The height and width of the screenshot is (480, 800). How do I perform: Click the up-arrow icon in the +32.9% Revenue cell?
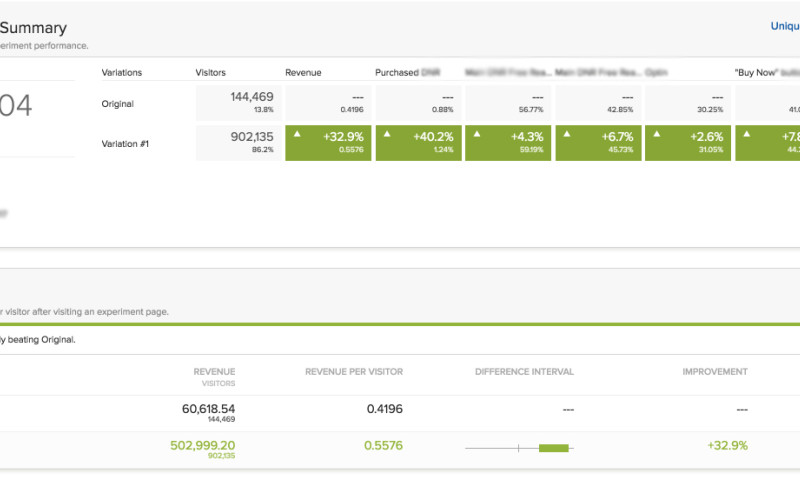(296, 133)
